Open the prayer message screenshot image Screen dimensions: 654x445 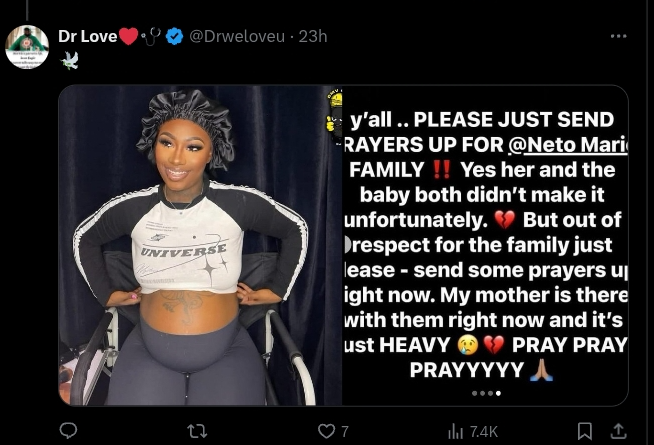(x=485, y=245)
